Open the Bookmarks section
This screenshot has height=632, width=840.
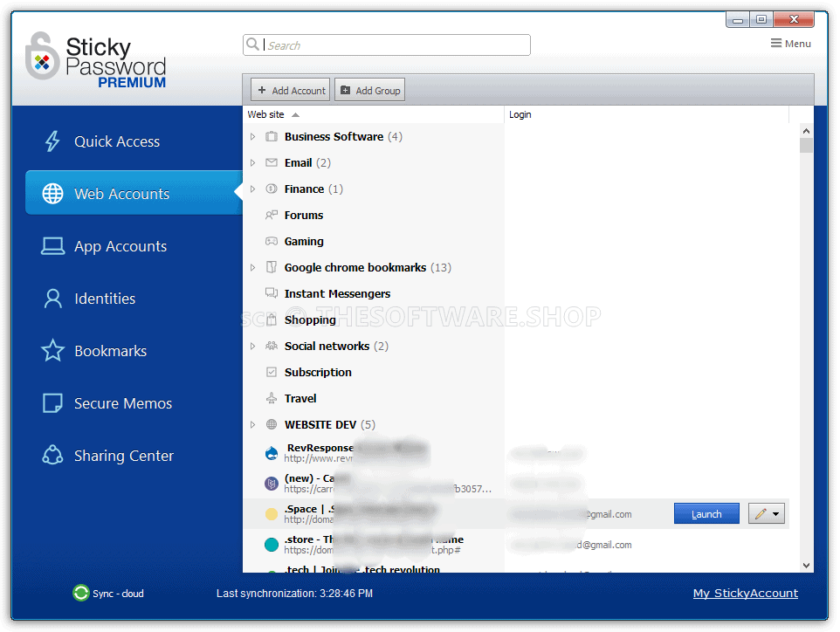(x=110, y=351)
